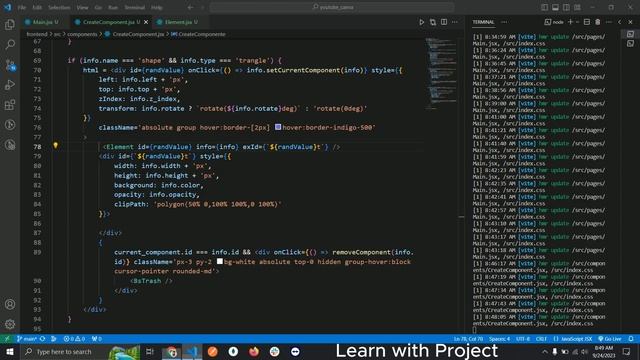Hide the terminal panel with its close X

point(630,22)
